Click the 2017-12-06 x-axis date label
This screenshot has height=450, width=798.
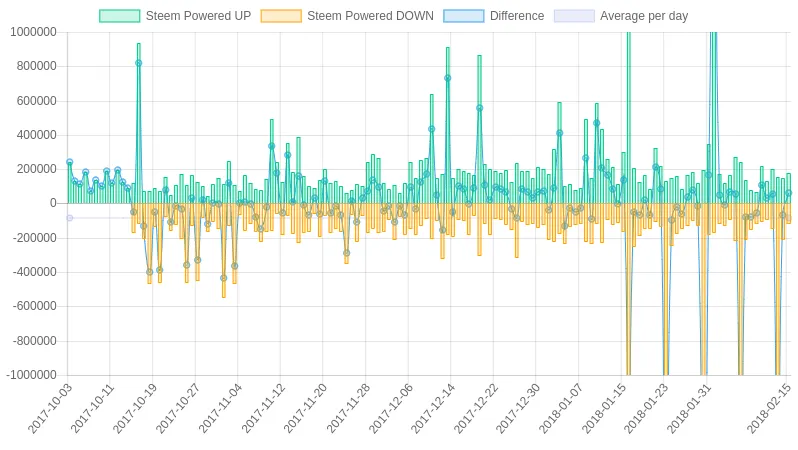click(391, 409)
